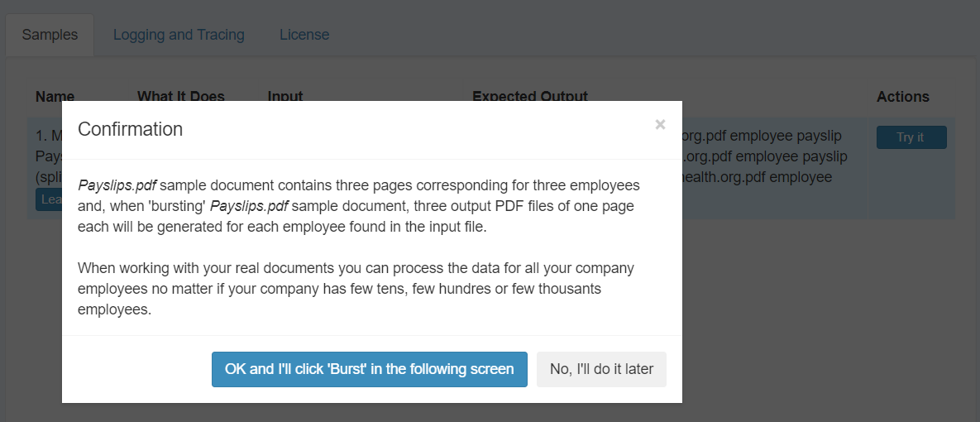Open the Logging and Tracing tab
The image size is (980, 422).
(x=179, y=35)
